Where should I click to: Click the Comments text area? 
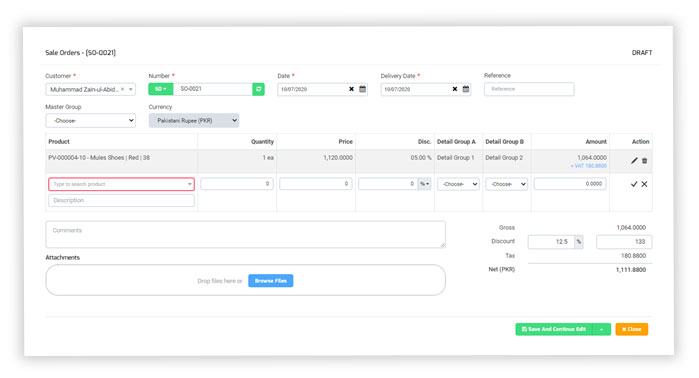pos(245,234)
